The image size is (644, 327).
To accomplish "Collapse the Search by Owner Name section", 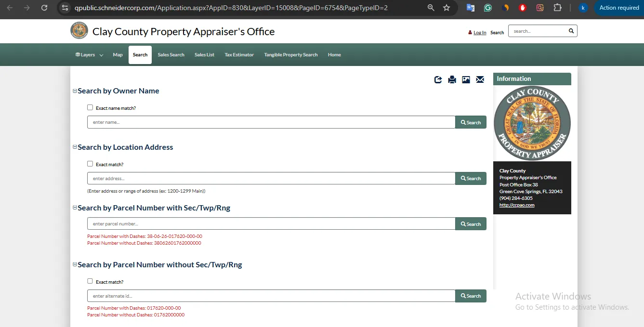I will [x=75, y=91].
